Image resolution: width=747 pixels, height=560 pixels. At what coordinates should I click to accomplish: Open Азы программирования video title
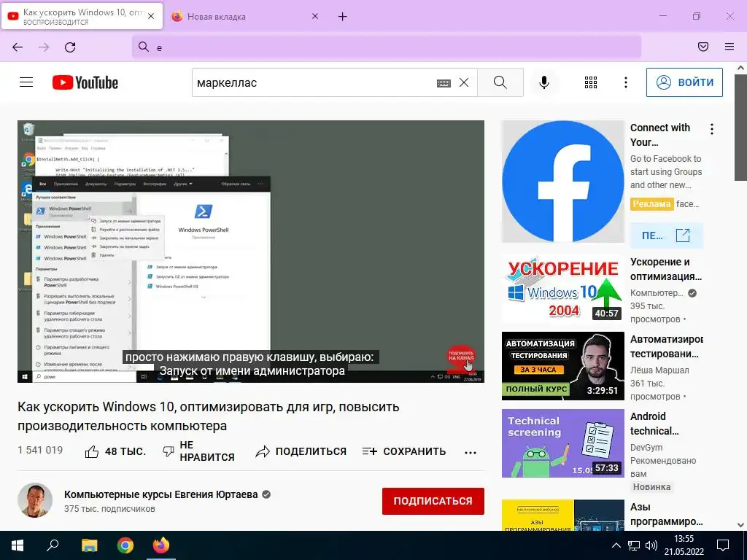(x=667, y=514)
